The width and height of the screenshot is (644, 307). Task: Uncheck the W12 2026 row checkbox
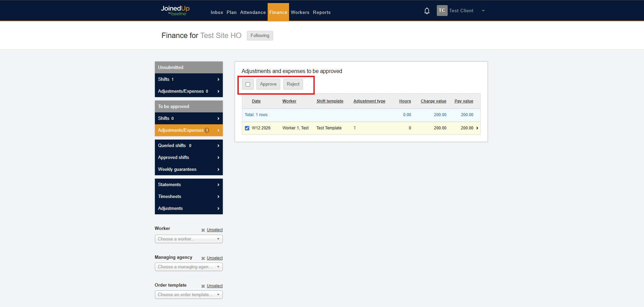coord(247,128)
